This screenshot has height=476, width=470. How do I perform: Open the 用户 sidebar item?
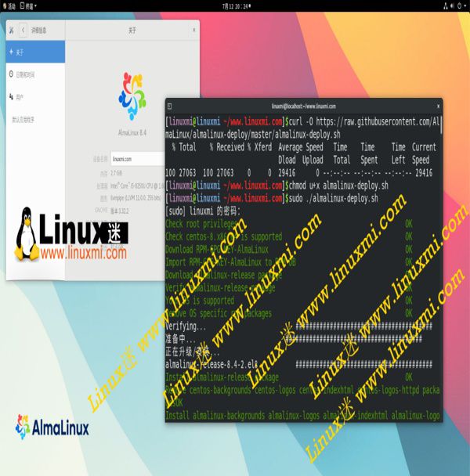(35, 97)
